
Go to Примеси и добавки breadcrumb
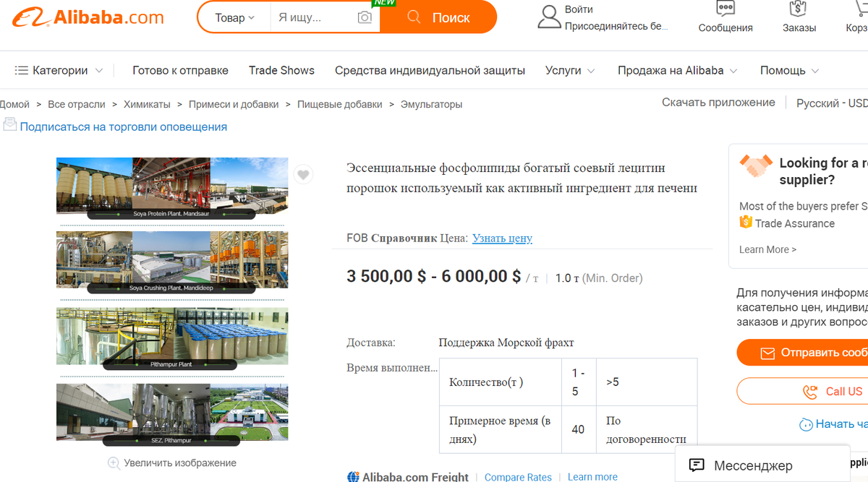click(234, 104)
